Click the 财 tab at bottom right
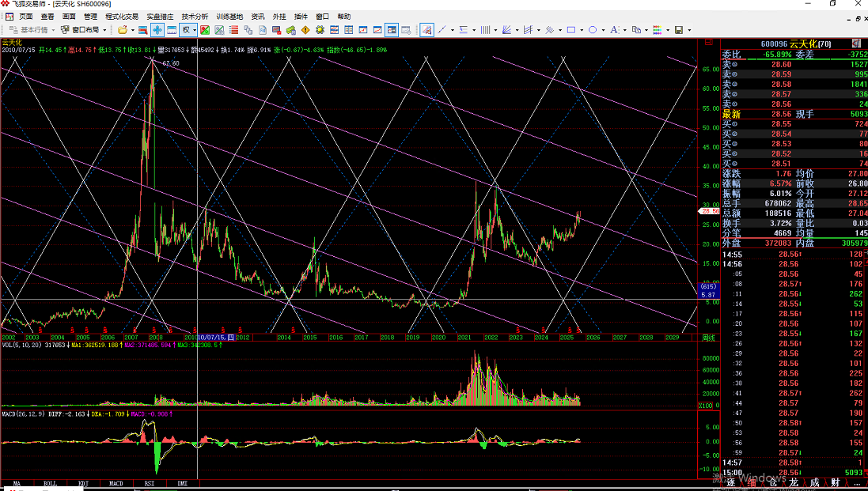The image size is (868, 491). [x=836, y=483]
